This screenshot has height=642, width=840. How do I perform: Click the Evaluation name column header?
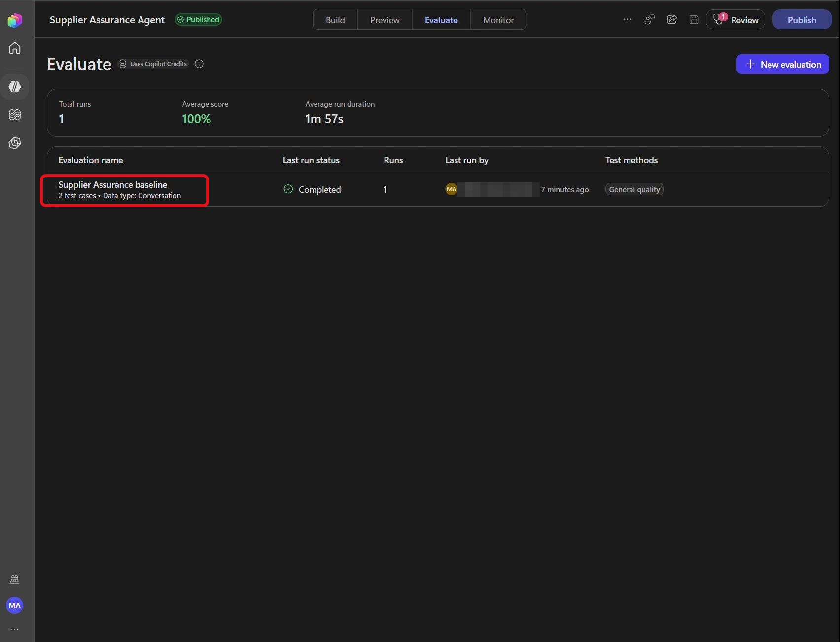pyautogui.click(x=91, y=160)
